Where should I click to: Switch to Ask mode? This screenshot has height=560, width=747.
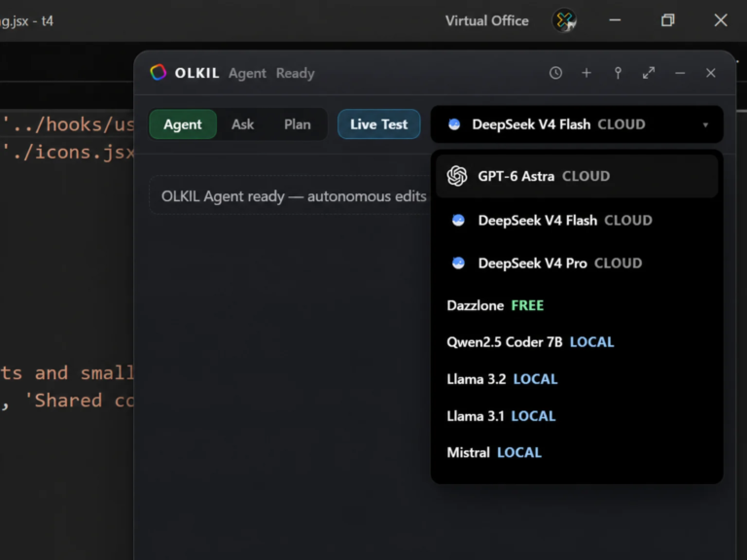(242, 124)
